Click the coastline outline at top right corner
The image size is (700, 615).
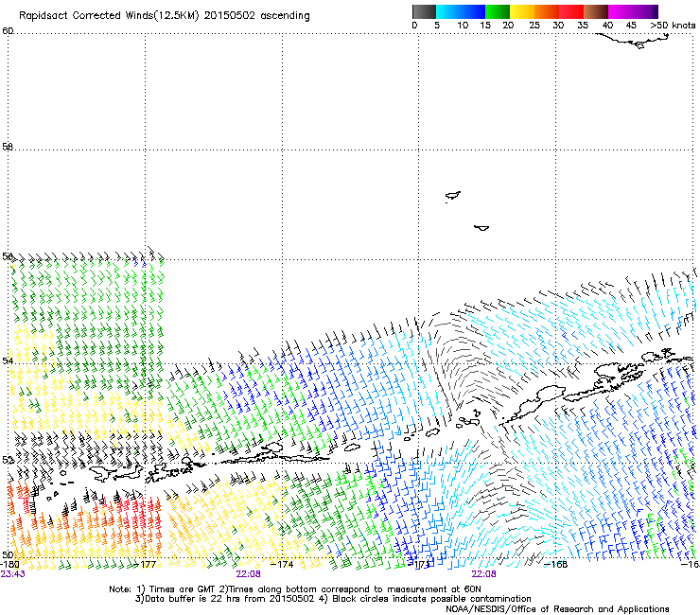pos(633,41)
